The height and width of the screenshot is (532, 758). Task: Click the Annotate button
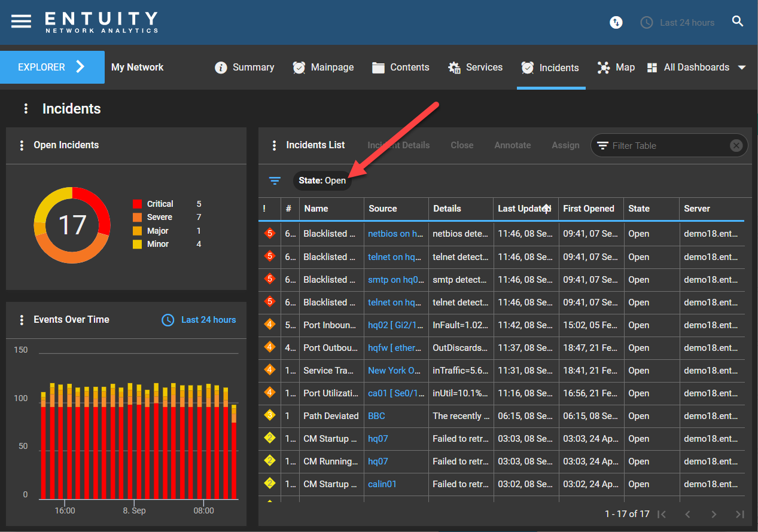coord(513,145)
